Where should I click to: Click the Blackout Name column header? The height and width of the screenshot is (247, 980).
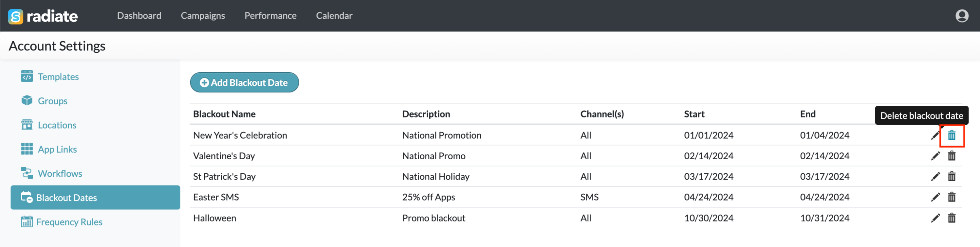pos(224,114)
